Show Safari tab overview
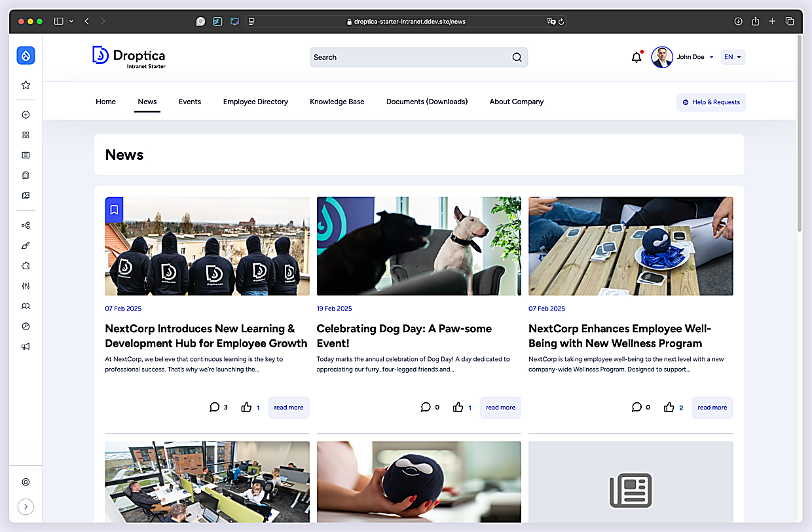This screenshot has height=532, width=812. click(790, 22)
